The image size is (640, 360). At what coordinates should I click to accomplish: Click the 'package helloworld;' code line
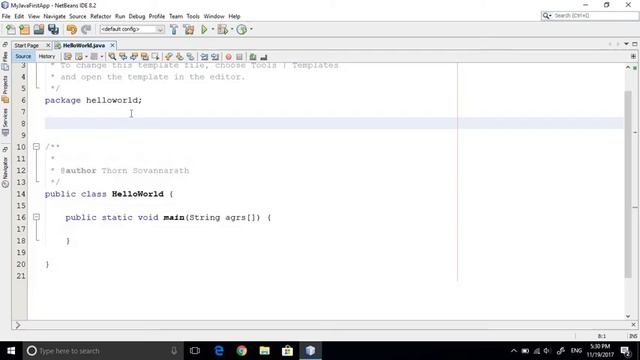tap(93, 100)
